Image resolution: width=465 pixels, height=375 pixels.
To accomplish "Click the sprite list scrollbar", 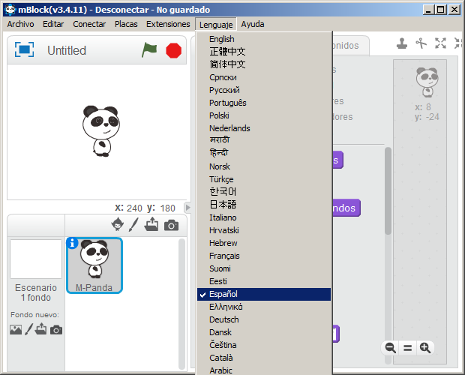I will click(182, 304).
